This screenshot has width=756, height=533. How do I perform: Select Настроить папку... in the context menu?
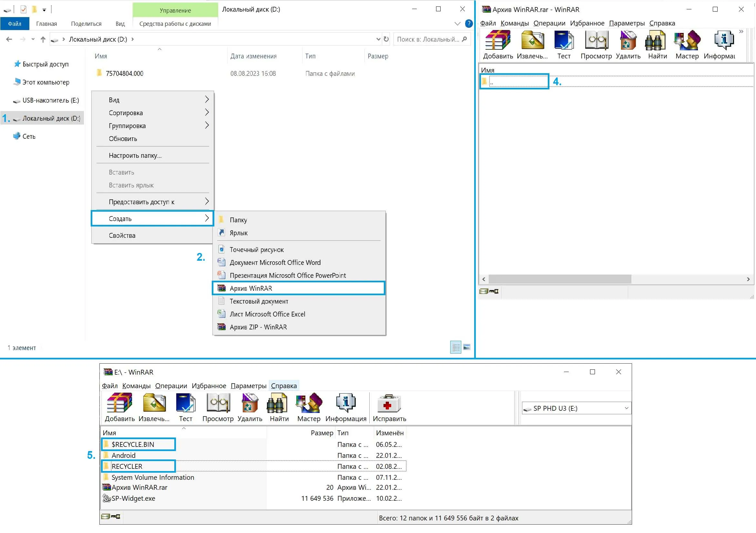152,155
